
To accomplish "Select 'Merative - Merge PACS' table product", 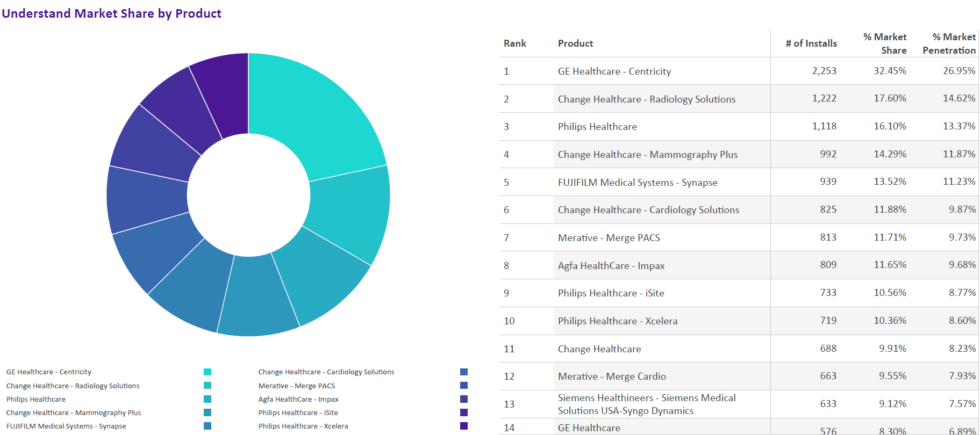I will [609, 238].
